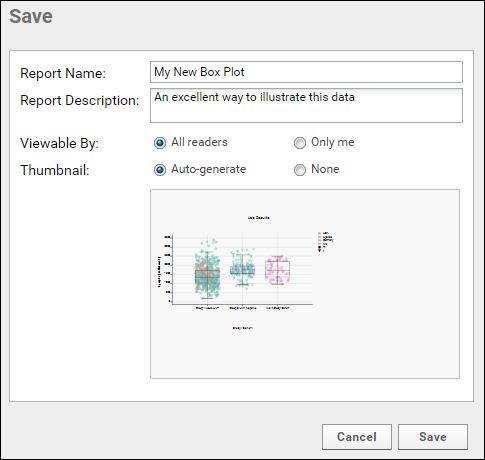
Task: Focus the Report Description text area
Action: tap(306, 105)
